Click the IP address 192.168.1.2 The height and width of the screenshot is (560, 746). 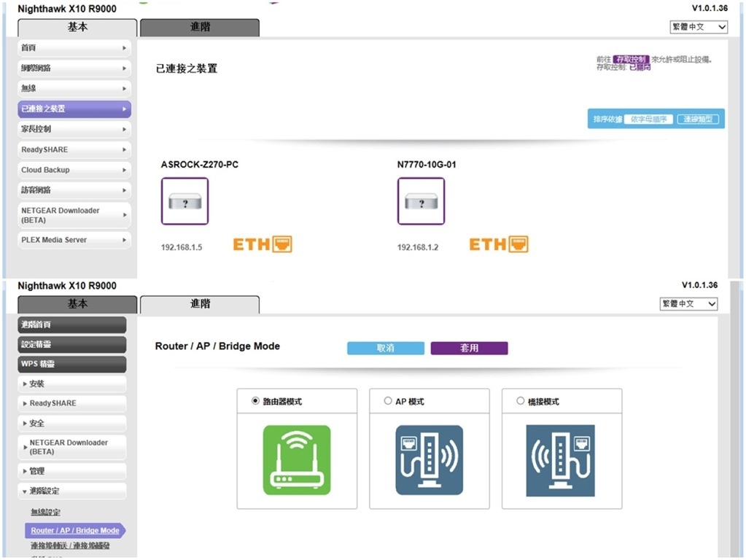coord(418,247)
